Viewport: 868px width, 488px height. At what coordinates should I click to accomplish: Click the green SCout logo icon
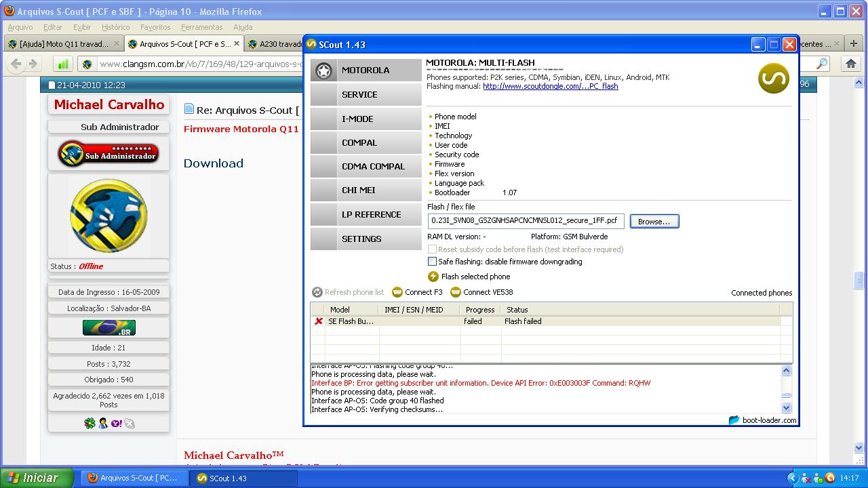coord(774,78)
